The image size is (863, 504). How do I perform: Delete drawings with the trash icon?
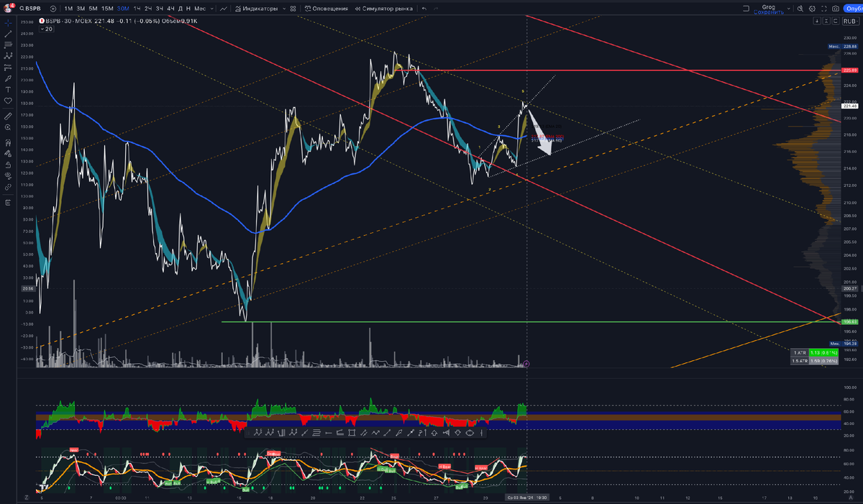[x=8, y=203]
